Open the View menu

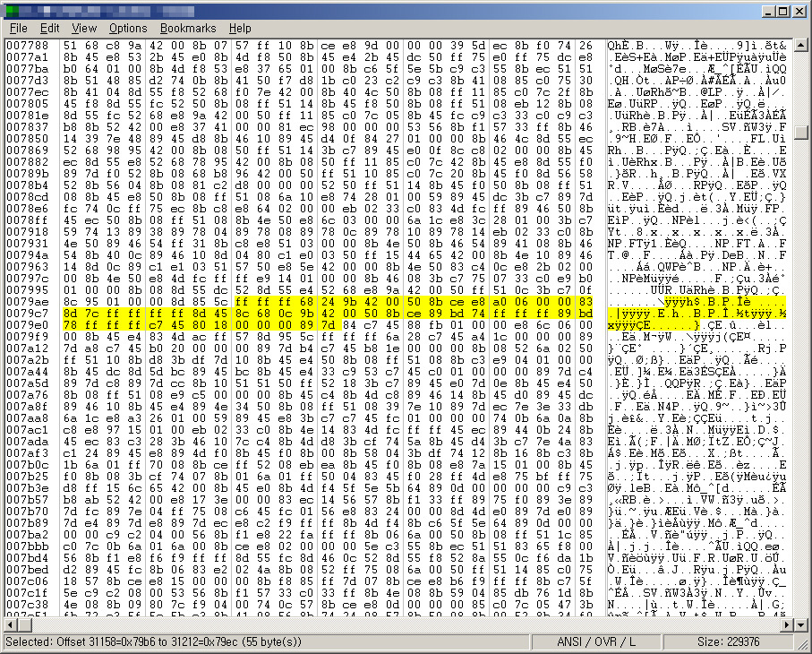point(84,29)
